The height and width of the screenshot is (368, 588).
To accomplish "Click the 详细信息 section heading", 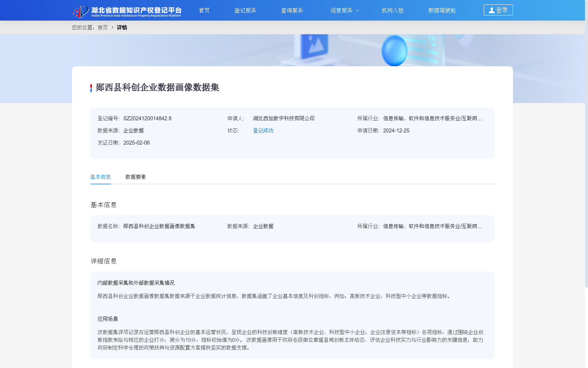I will tap(104, 261).
